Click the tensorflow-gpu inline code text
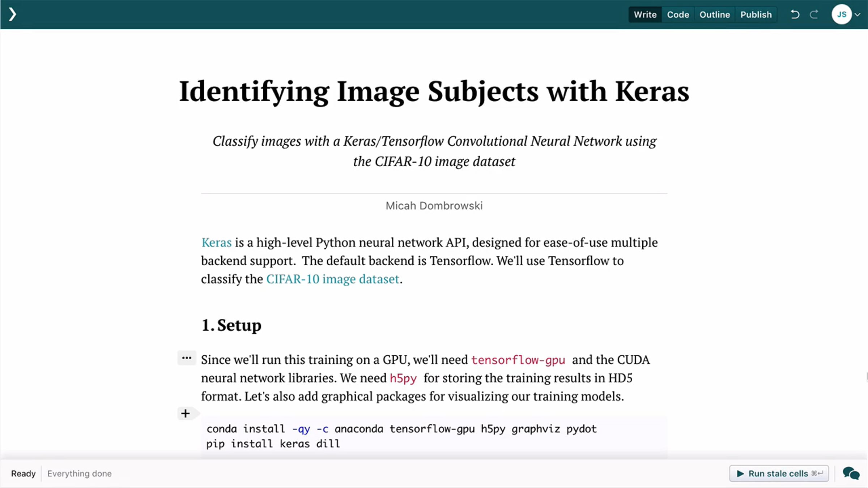868x488 pixels. coord(518,360)
